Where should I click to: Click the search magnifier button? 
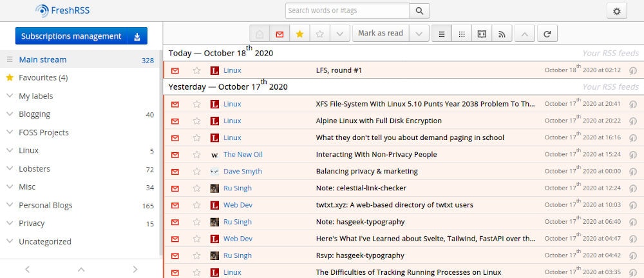click(x=419, y=11)
